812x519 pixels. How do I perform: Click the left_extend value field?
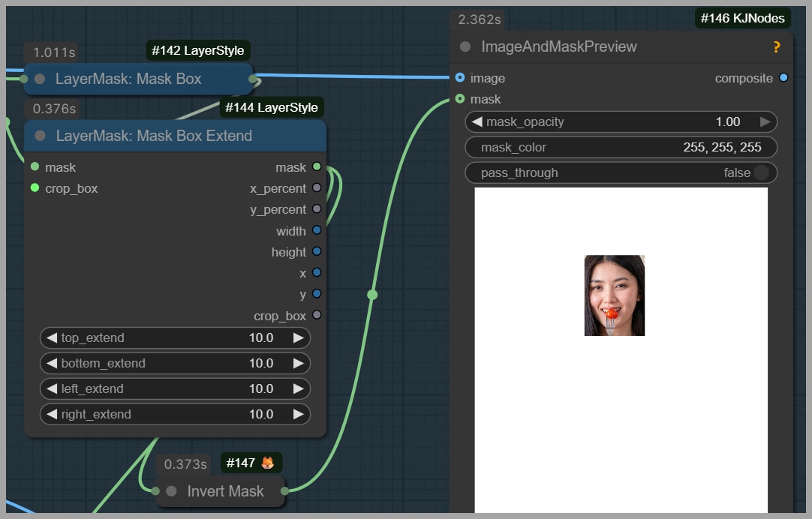point(175,388)
